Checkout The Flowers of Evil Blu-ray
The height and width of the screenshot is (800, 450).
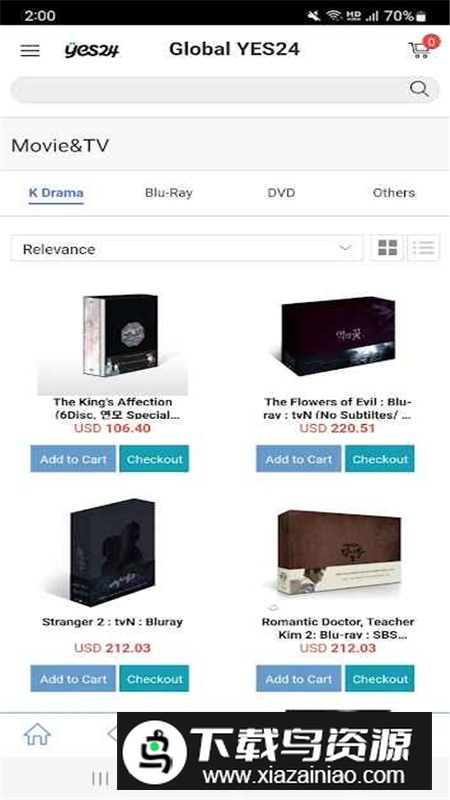click(x=380, y=459)
